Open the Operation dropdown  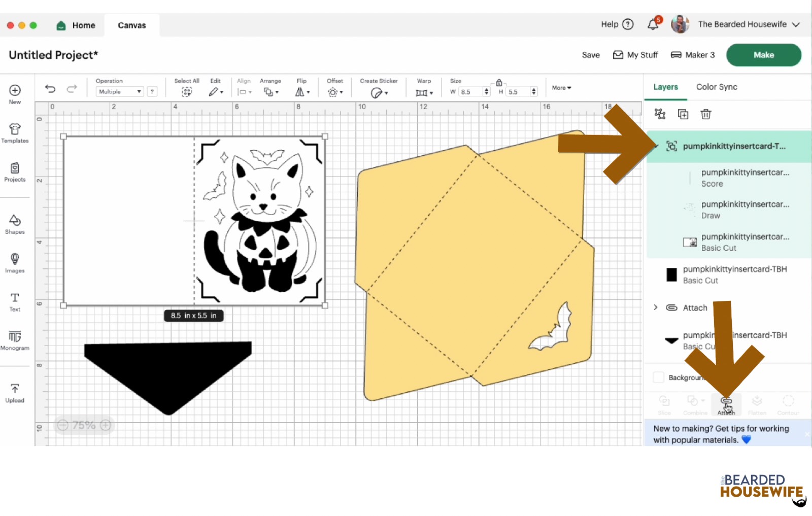[120, 91]
